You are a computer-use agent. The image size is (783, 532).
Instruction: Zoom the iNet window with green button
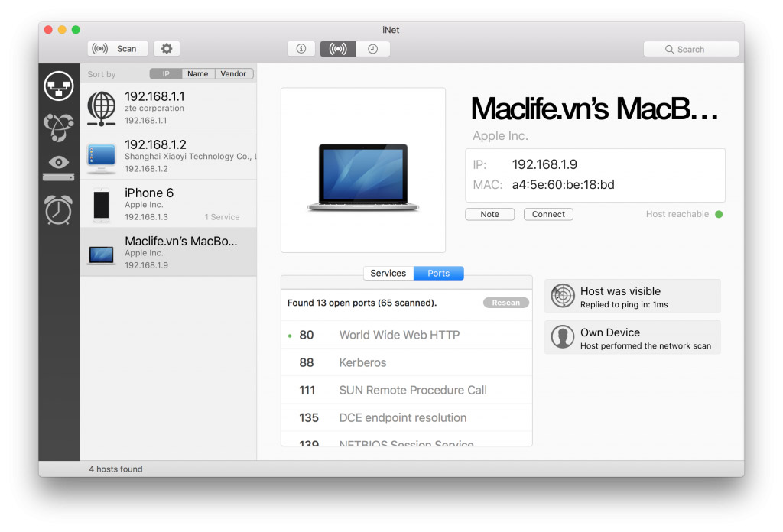pyautogui.click(x=76, y=30)
